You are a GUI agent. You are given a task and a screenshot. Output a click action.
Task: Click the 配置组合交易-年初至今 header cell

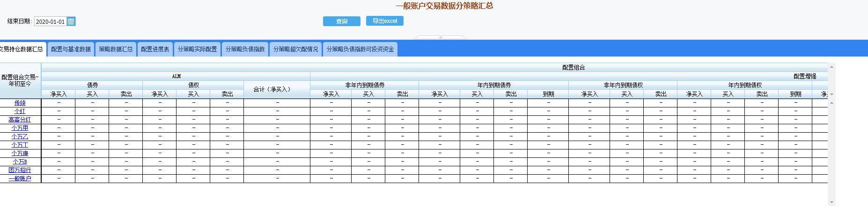coord(20,80)
